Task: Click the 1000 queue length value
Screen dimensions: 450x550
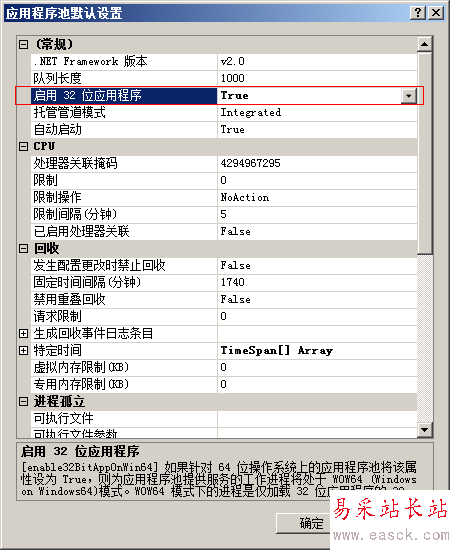Action: [317, 78]
